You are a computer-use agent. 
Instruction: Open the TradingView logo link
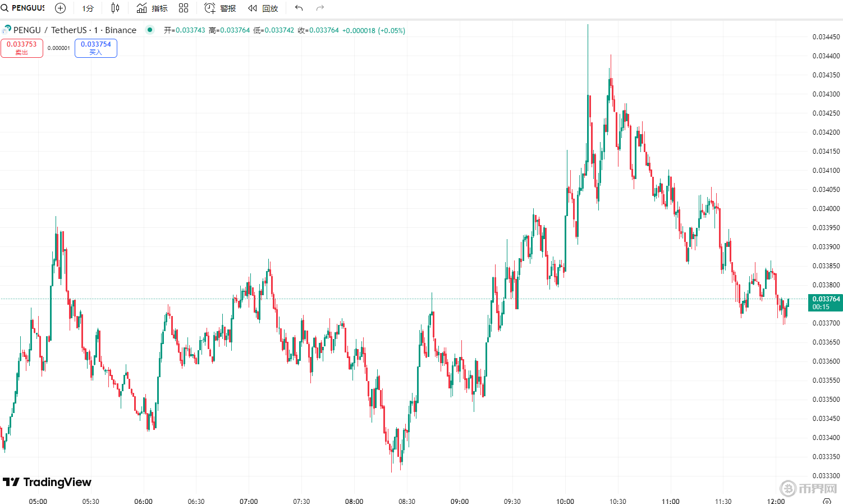pyautogui.click(x=47, y=482)
